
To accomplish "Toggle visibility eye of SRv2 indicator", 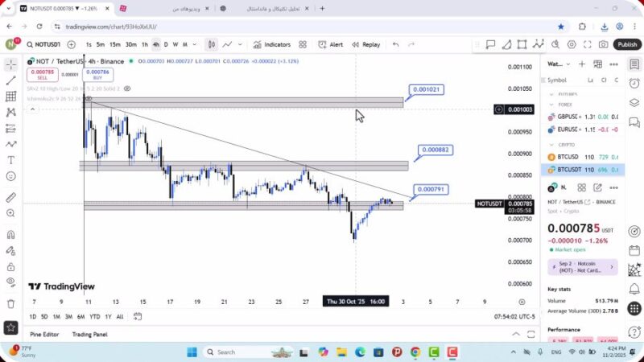I will point(127,88).
